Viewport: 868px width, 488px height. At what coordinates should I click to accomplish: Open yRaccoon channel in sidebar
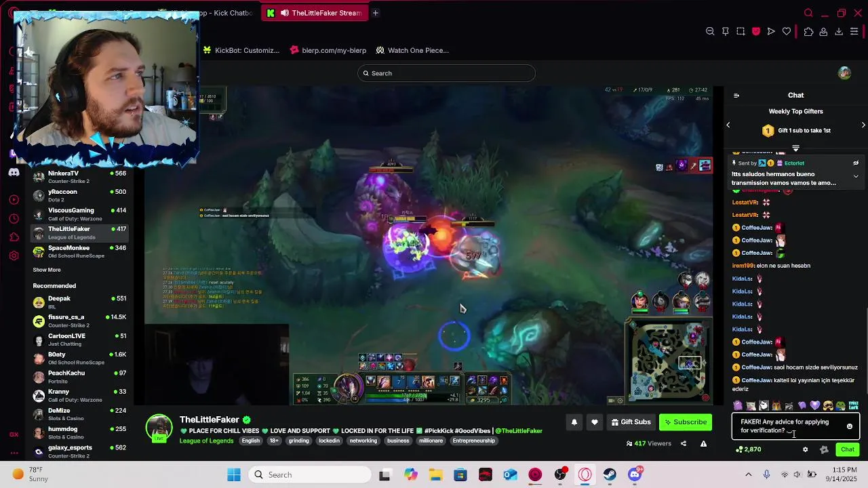pos(79,195)
